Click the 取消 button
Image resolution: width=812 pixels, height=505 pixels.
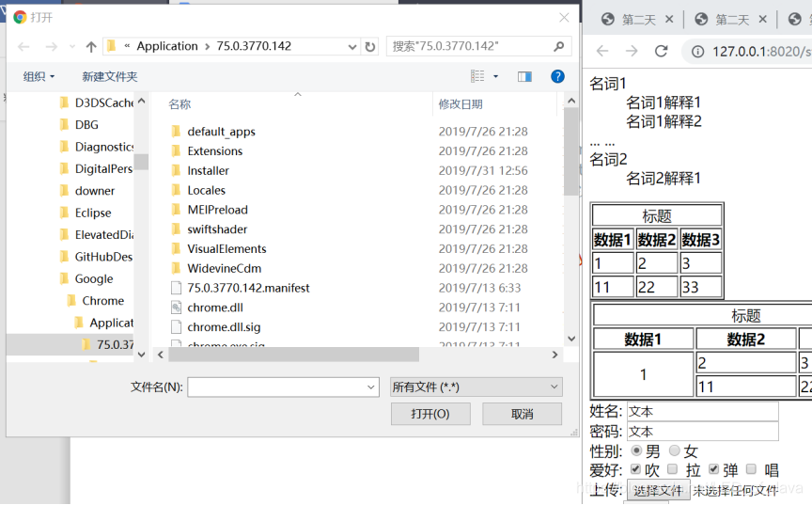(522, 414)
